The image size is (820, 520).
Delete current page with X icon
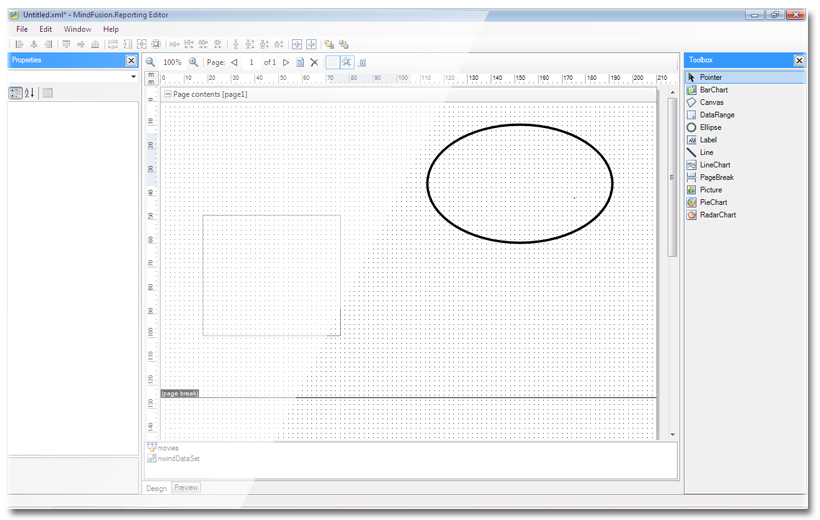point(314,62)
